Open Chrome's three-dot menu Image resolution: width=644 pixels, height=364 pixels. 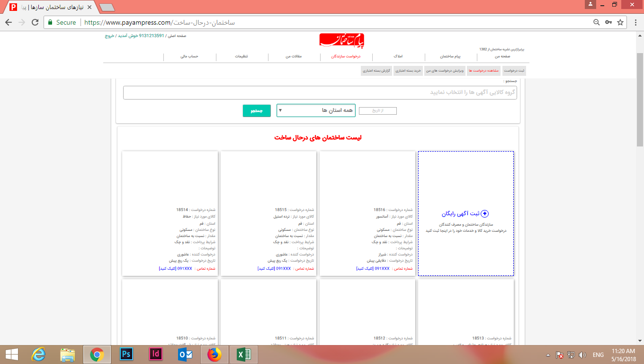click(635, 22)
